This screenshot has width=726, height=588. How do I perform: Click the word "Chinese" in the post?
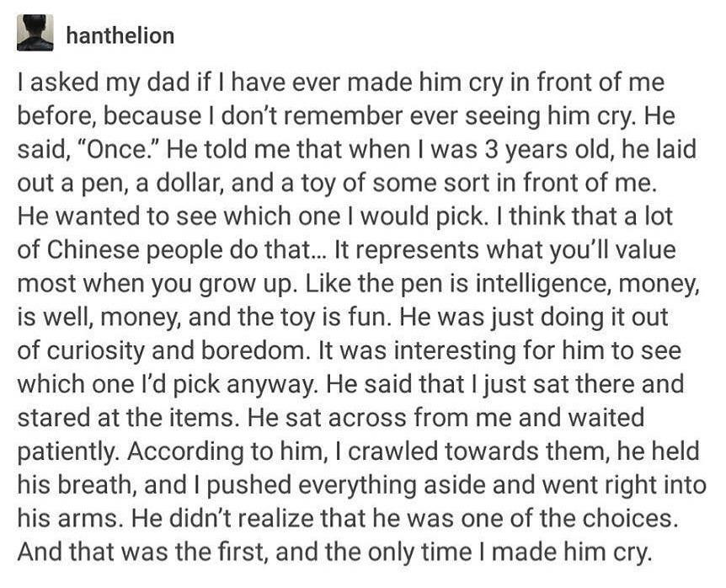(88, 249)
